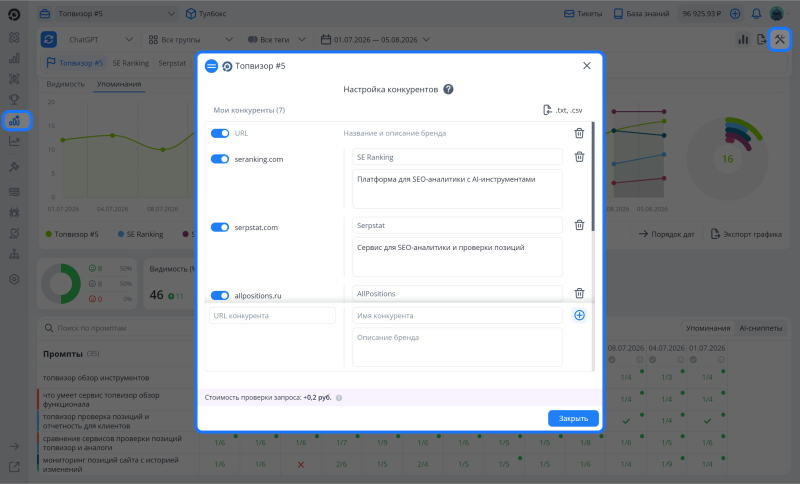Click the help question mark icon

[x=448, y=89]
